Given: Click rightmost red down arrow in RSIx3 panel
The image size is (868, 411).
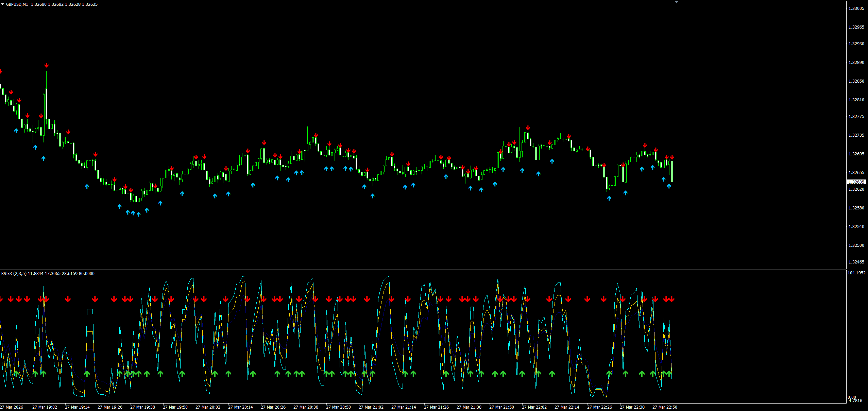Looking at the screenshot, I should 672,299.
